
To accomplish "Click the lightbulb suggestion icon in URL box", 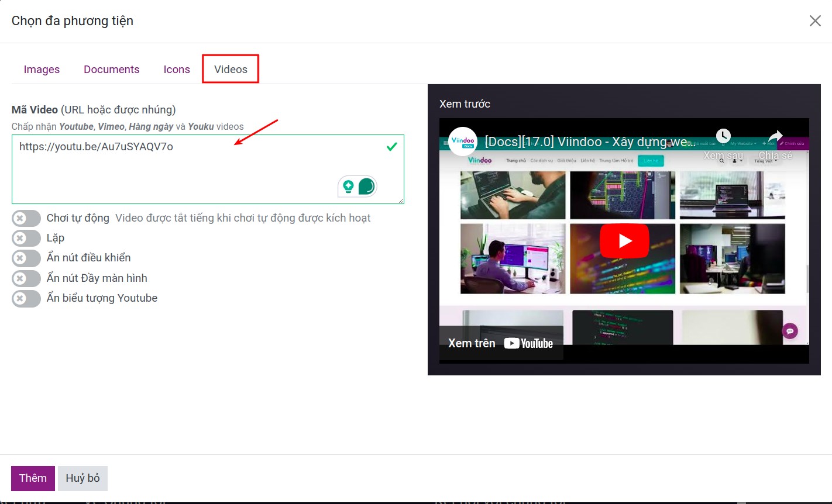I will click(x=348, y=187).
